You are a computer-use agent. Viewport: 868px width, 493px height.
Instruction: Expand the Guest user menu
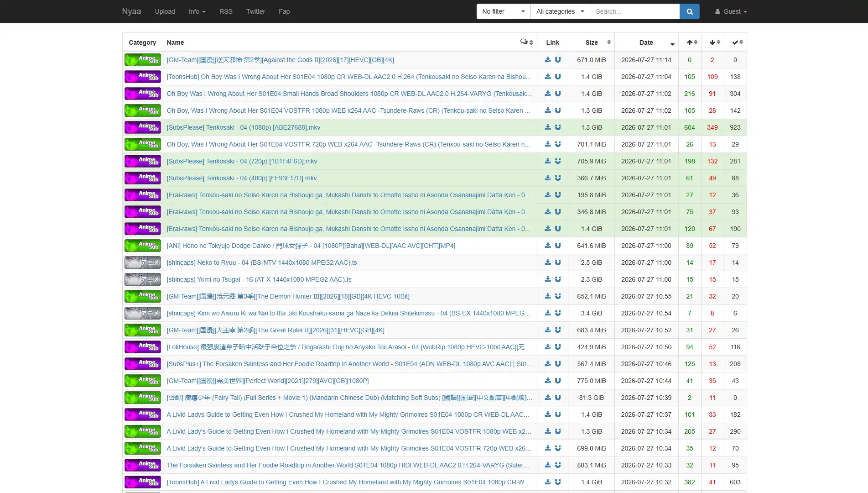[731, 11]
